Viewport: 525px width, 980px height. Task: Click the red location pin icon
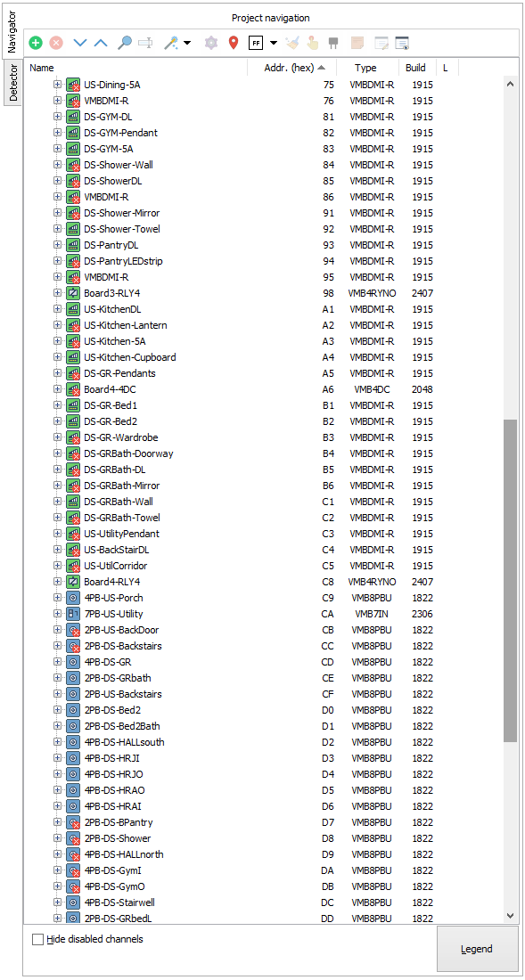(x=234, y=43)
